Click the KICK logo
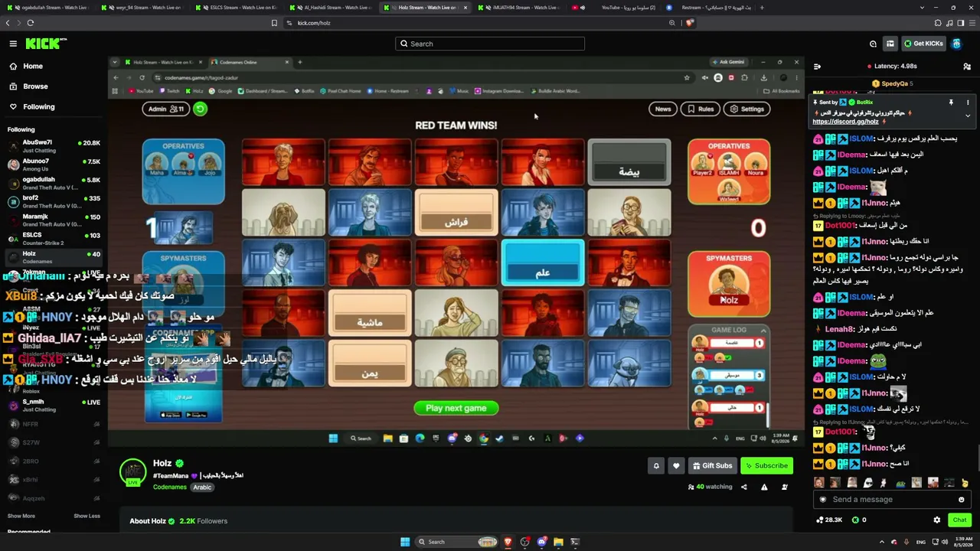980x551 pixels. 46,44
